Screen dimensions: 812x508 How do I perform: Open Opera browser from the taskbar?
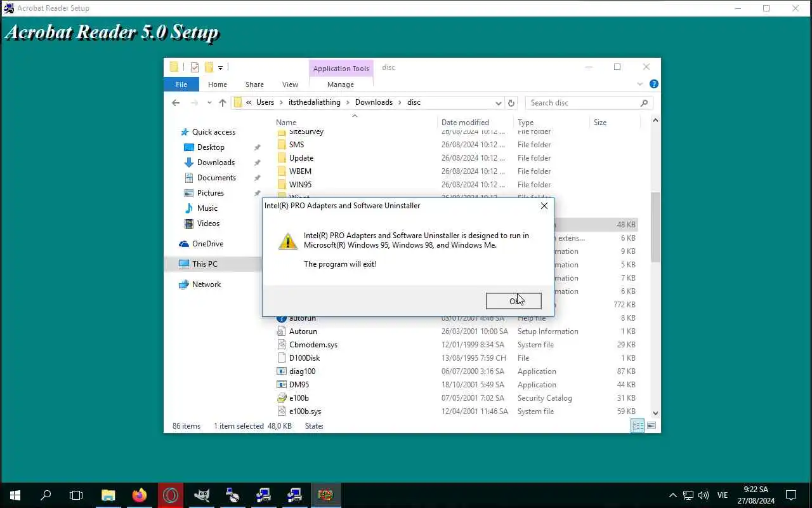click(x=171, y=495)
